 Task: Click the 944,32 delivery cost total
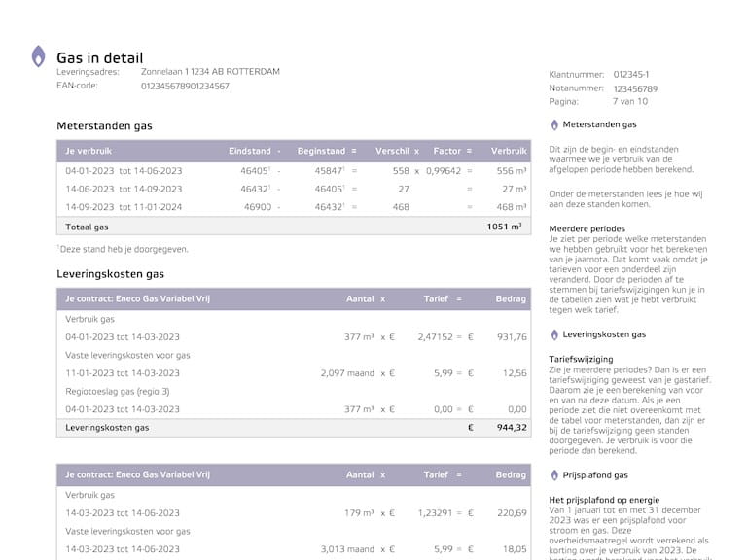(510, 427)
